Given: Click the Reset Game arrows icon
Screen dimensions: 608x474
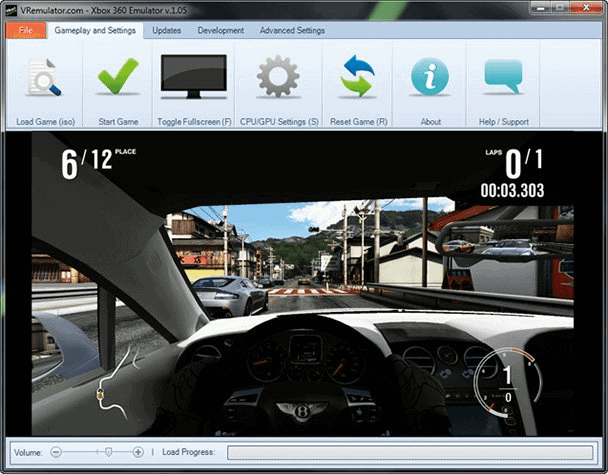Looking at the screenshot, I should click(356, 77).
